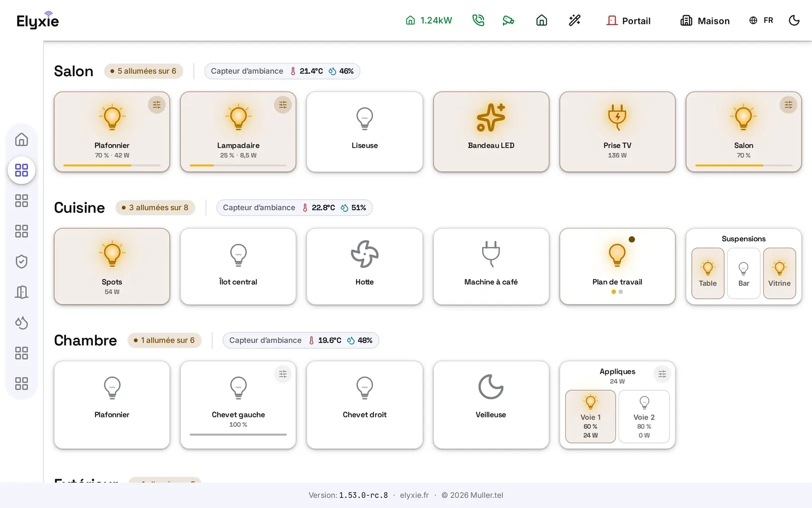
Task: Click the house icon in top header
Action: coord(542,20)
